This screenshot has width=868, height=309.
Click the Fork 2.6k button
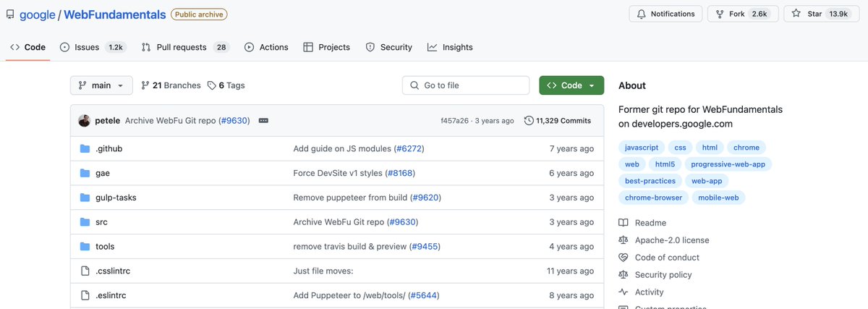743,14
